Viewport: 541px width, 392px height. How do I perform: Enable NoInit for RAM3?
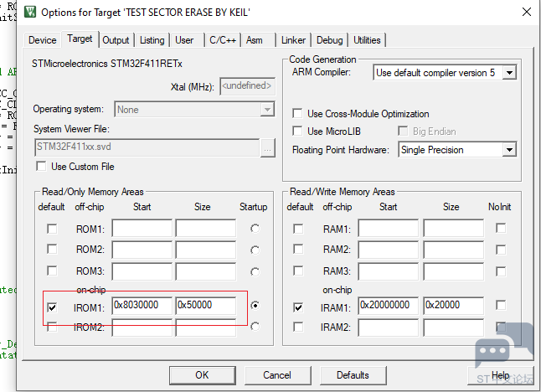[501, 271]
